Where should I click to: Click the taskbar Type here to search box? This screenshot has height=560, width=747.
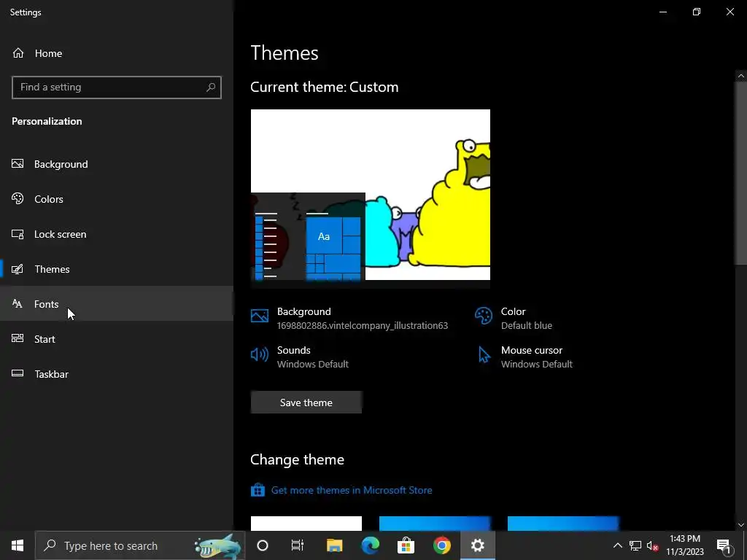140,545
